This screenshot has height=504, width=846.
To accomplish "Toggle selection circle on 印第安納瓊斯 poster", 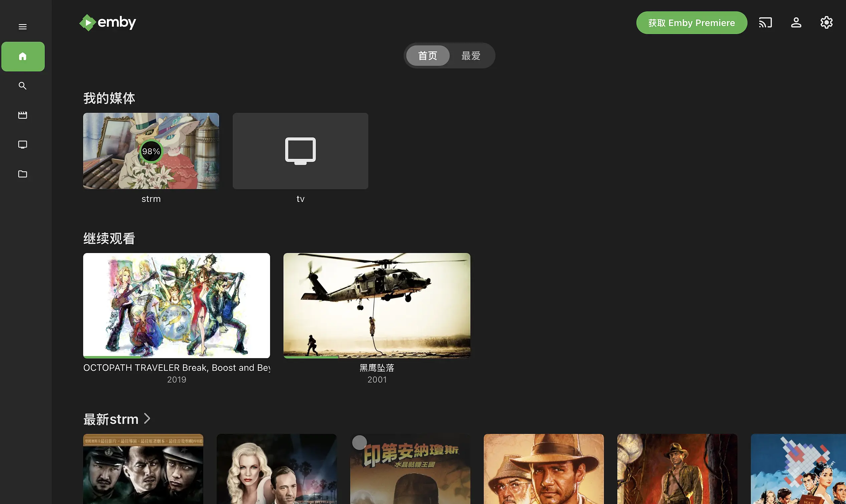I will tap(359, 443).
